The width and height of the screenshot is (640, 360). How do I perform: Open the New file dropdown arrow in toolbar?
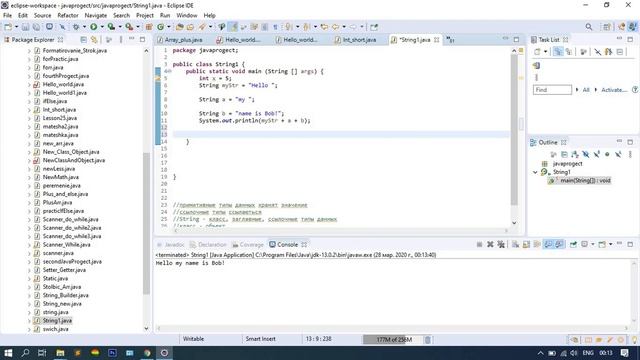(x=16, y=27)
